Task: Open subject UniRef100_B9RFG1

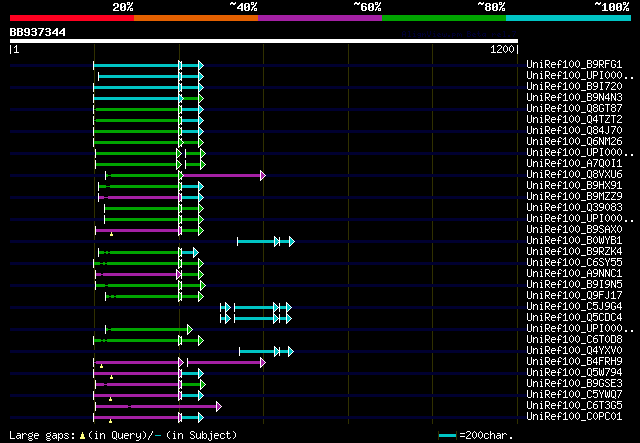Action: pyautogui.click(x=574, y=64)
